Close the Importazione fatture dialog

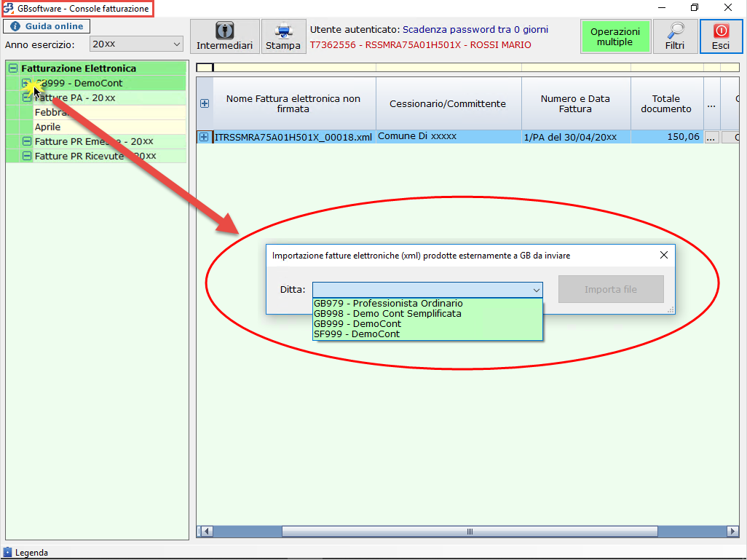tap(663, 256)
